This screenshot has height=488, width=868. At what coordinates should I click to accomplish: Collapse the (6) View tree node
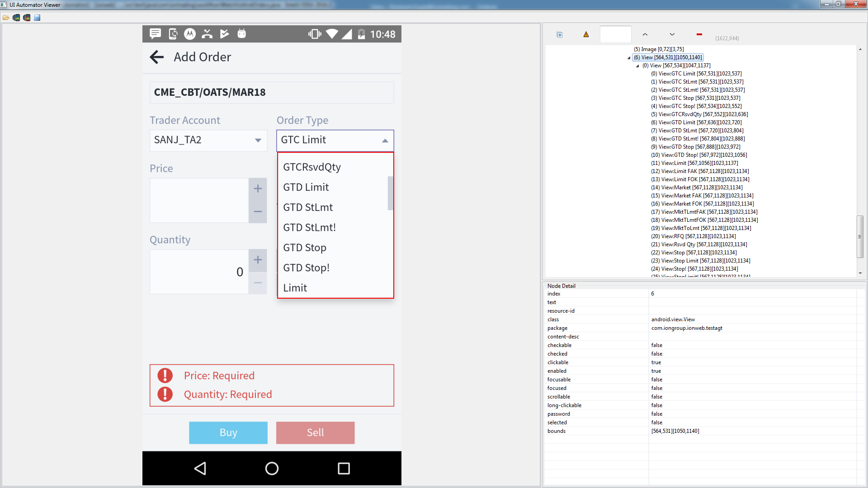click(x=629, y=58)
